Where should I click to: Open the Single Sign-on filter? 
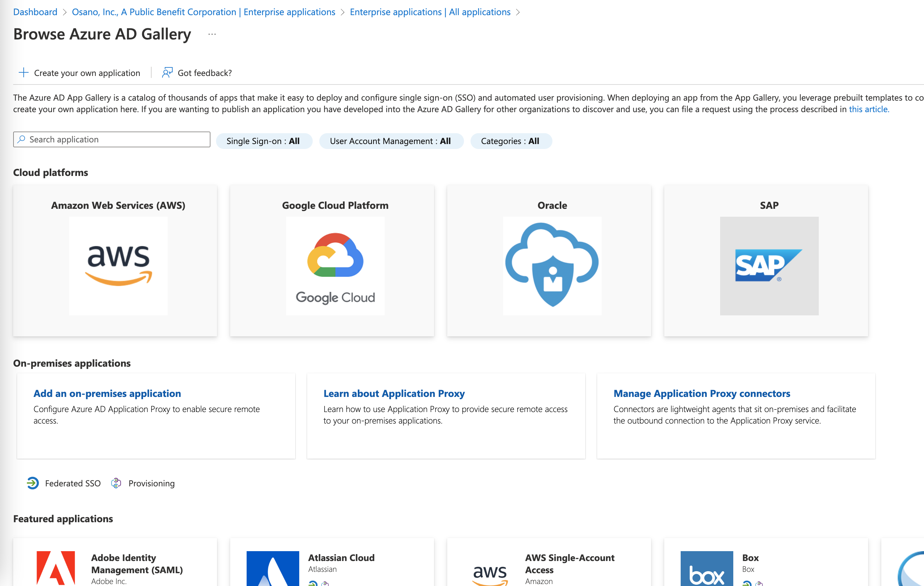[x=263, y=141]
